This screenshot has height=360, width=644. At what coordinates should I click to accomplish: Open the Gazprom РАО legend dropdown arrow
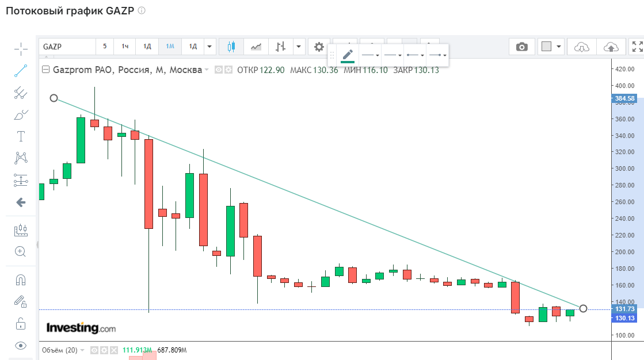(x=207, y=70)
